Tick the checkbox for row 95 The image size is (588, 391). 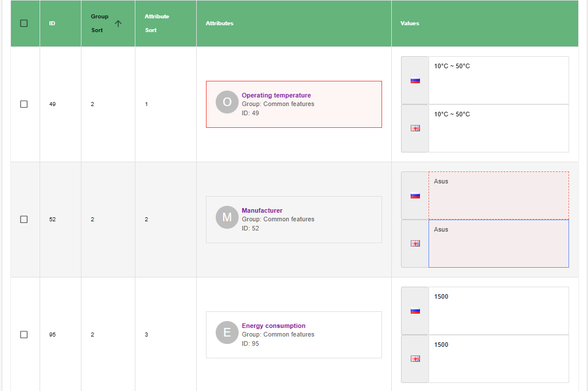(x=24, y=334)
